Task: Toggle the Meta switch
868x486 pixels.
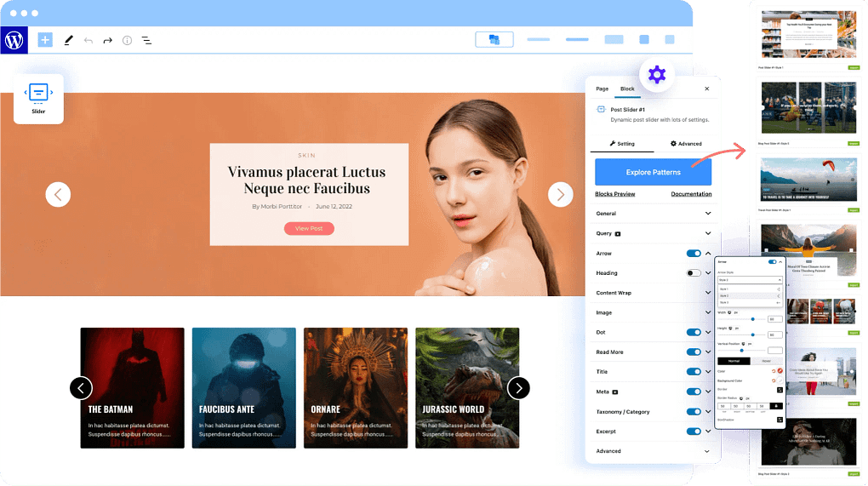Action: pos(694,392)
